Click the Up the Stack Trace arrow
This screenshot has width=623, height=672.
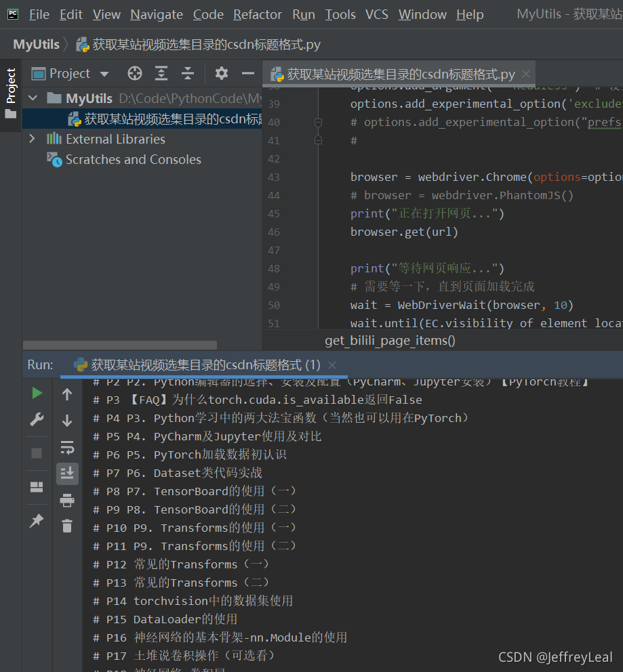click(x=67, y=394)
